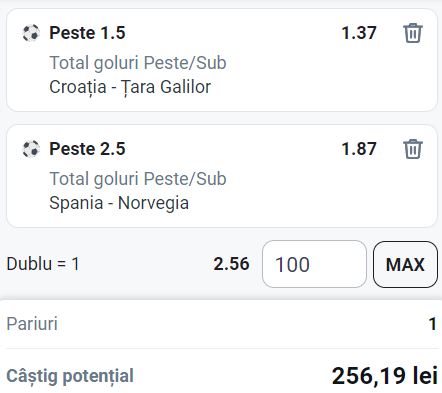Screen dimensions: 442x393
Task: Remove the Peste 2.5 bet with trash icon
Action: pyautogui.click(x=413, y=149)
